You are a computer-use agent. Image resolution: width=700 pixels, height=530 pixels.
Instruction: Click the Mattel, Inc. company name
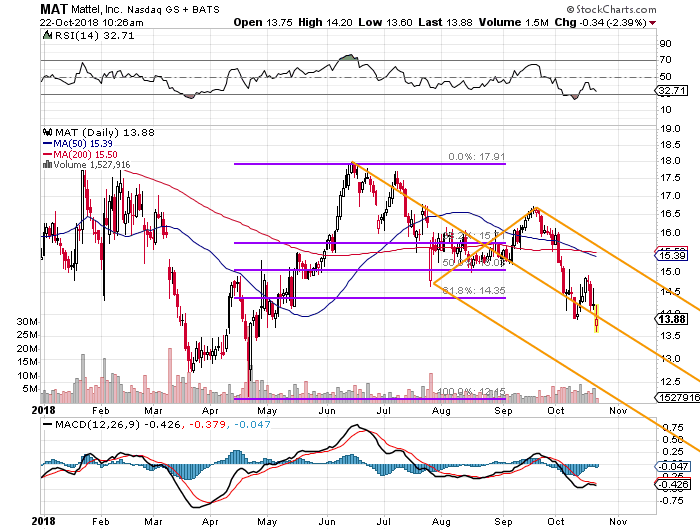click(97, 9)
